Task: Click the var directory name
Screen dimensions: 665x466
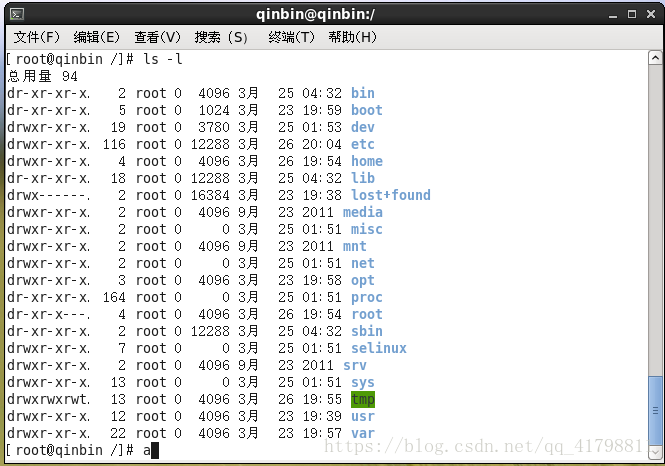Action: 363,433
